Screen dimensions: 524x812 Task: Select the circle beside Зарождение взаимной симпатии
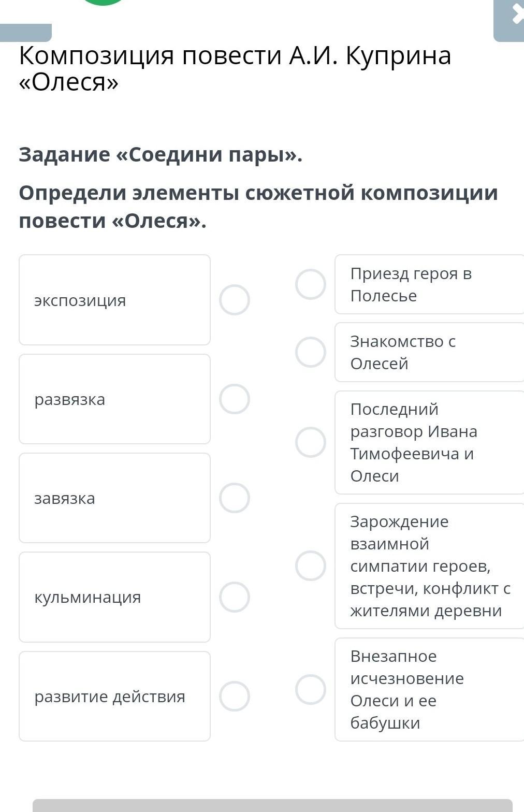tap(311, 565)
